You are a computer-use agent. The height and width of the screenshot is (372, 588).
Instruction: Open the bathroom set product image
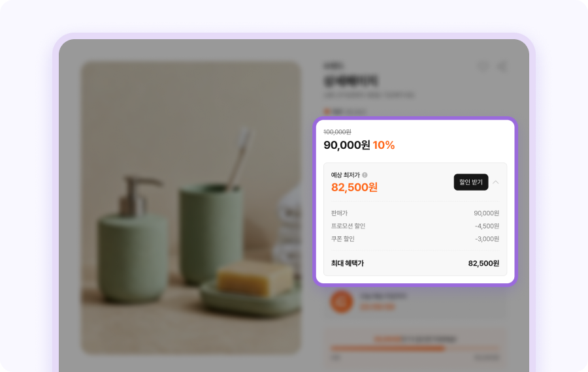click(191, 208)
